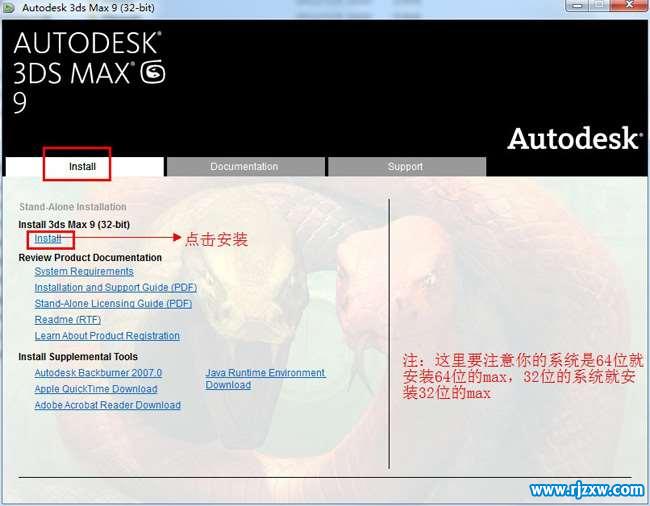The height and width of the screenshot is (506, 650).
Task: Click Apple QuickTime Download link
Action: coord(96,389)
